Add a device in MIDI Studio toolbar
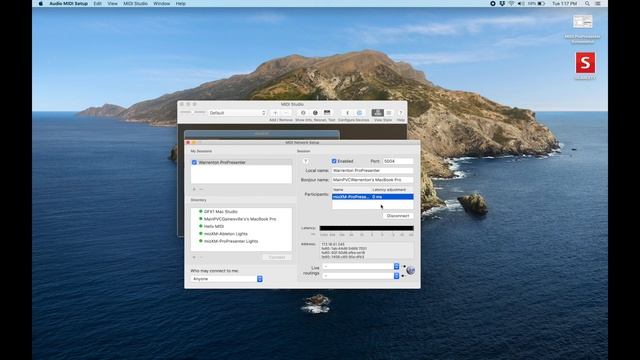 tap(275, 113)
